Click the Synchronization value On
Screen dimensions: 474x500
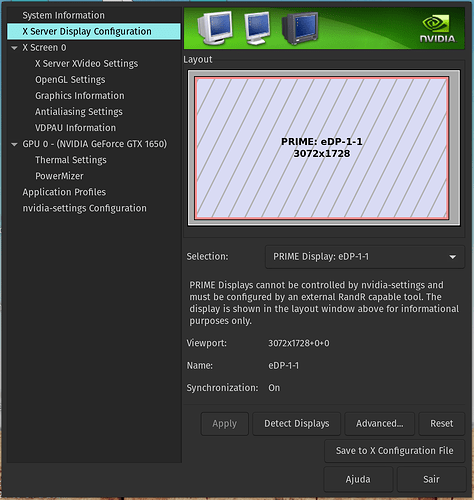(274, 388)
